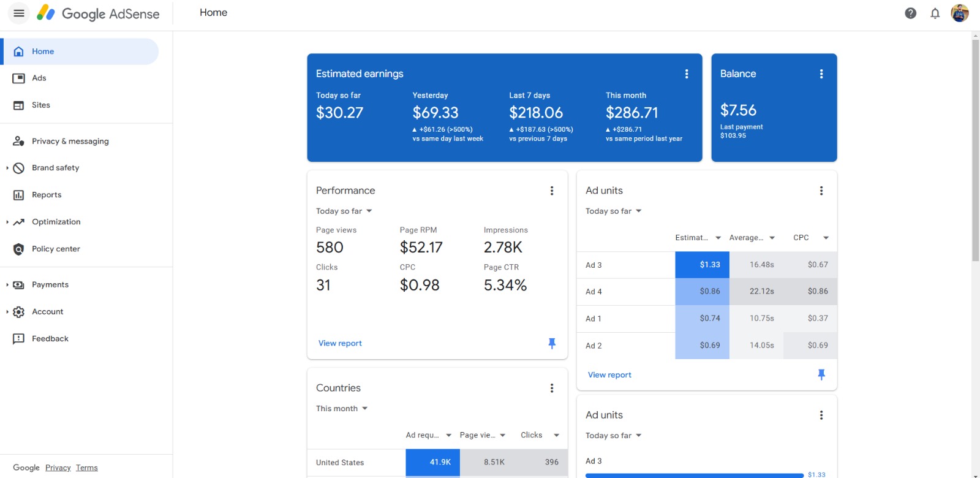Click the $1.33 cell for Ad 3

click(x=702, y=265)
